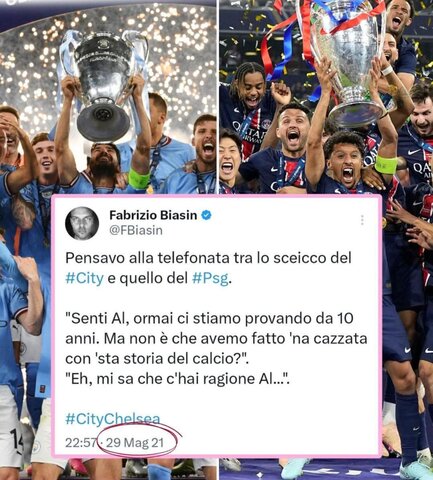The width and height of the screenshot is (433, 480).
Task: Click the yellow captain armband in right photo
Action: (386, 164)
